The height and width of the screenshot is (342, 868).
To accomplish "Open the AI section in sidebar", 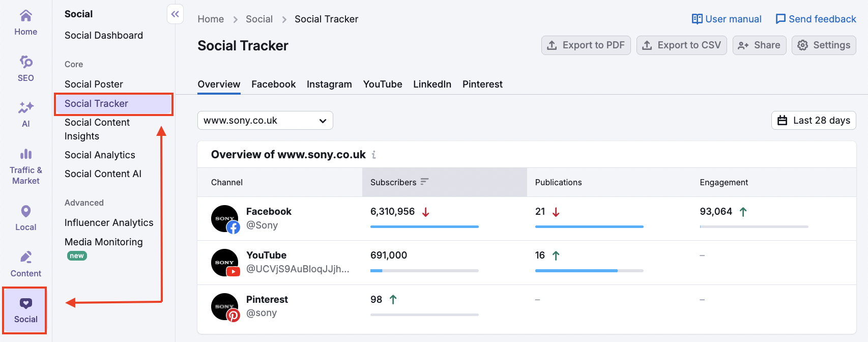I will click(x=25, y=115).
